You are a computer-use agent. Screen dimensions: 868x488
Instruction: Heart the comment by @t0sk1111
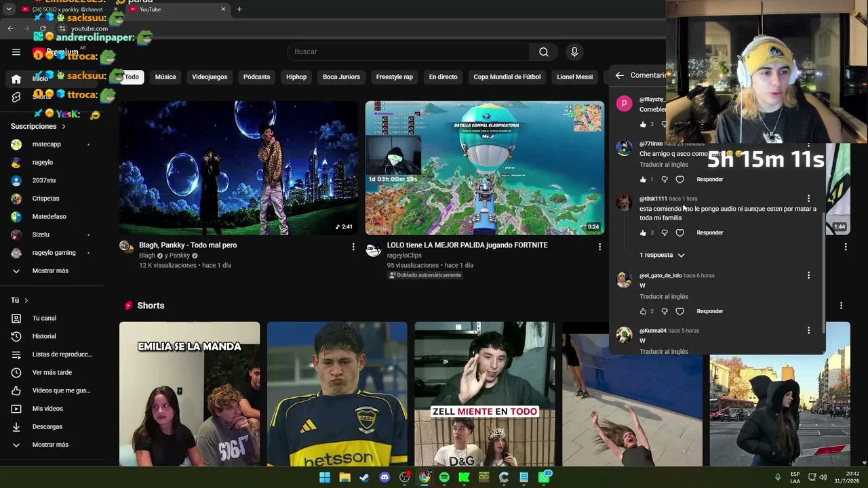[x=680, y=233]
